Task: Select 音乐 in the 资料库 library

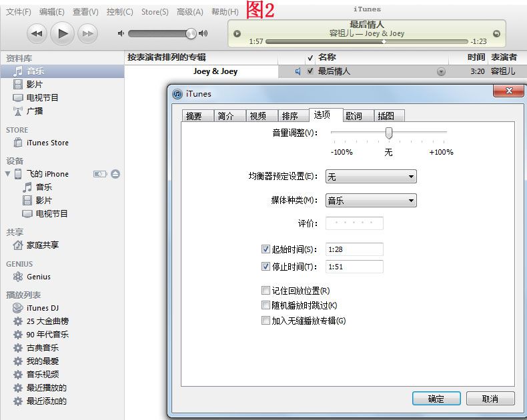Action: [62, 71]
